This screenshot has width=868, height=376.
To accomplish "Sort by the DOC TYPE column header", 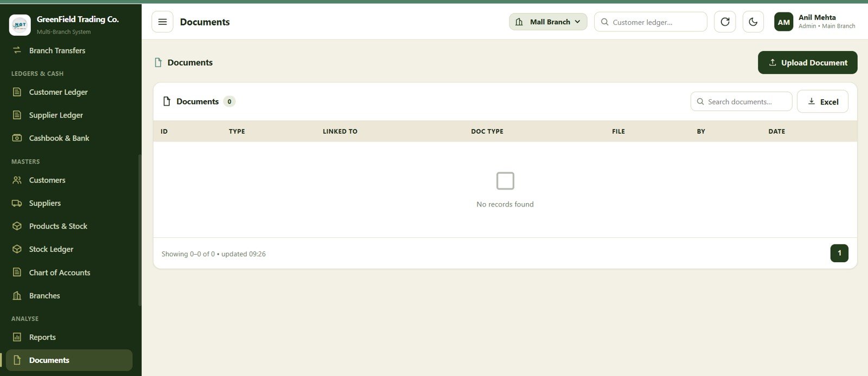I will coord(487,132).
